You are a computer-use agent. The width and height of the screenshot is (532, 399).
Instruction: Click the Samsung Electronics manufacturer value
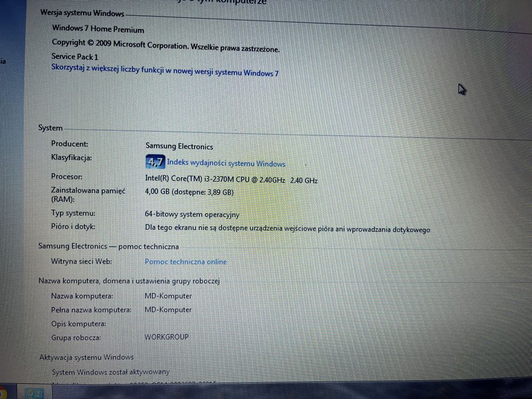tap(179, 146)
